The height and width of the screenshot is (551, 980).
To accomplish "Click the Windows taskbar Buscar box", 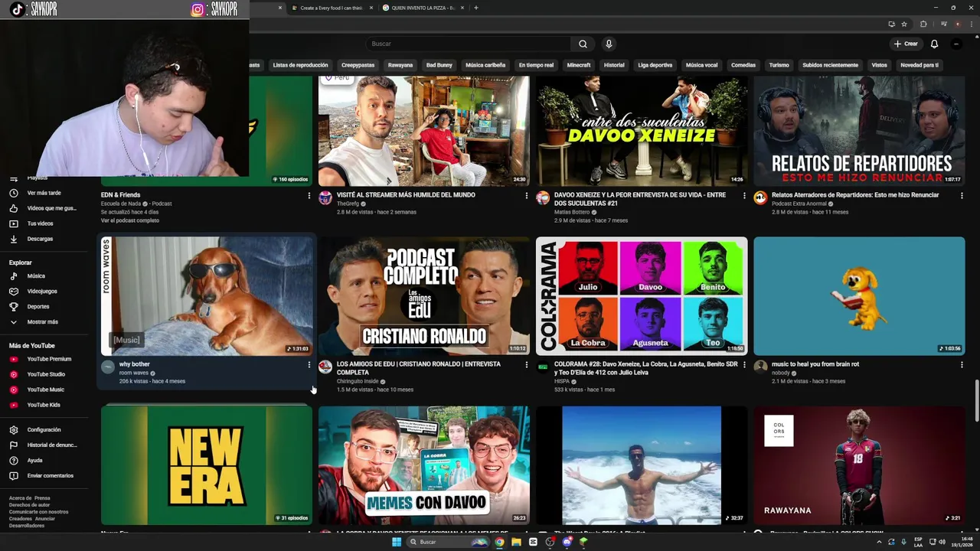I will click(448, 542).
